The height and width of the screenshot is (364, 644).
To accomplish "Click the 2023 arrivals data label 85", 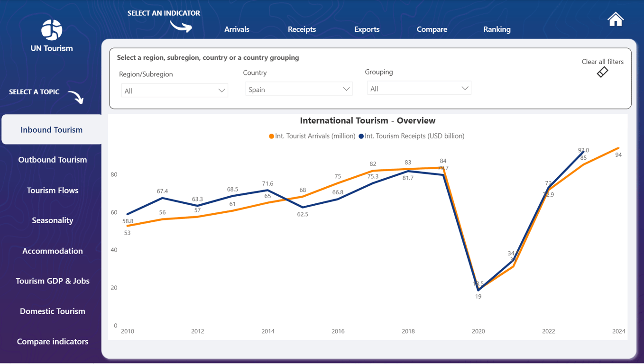I will [583, 158].
